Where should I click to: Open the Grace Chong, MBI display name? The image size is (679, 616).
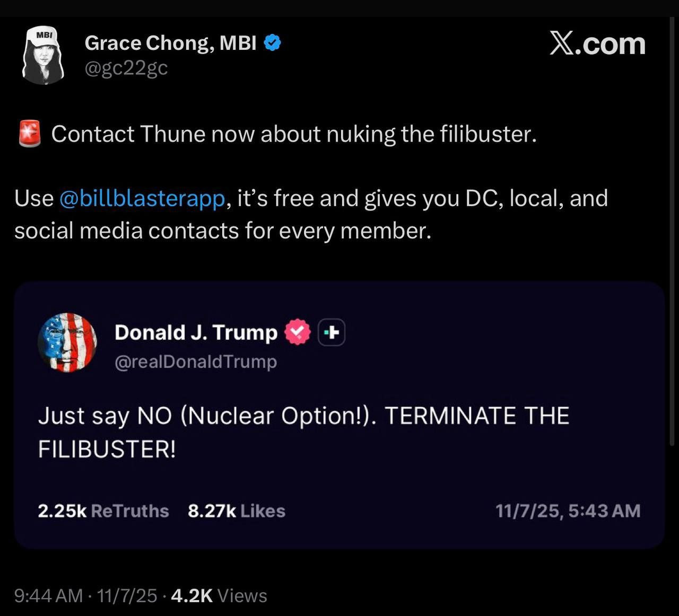click(170, 43)
